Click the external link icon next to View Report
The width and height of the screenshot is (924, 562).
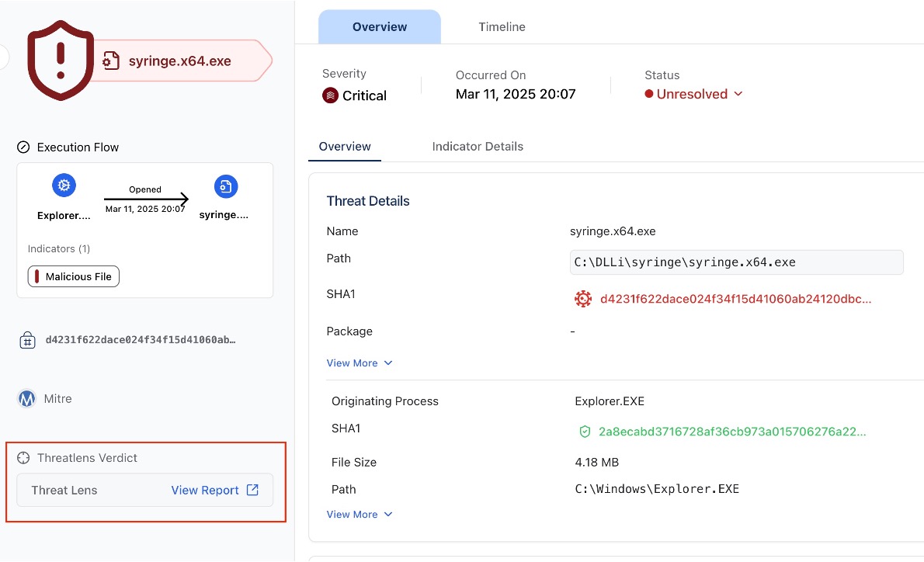(252, 490)
